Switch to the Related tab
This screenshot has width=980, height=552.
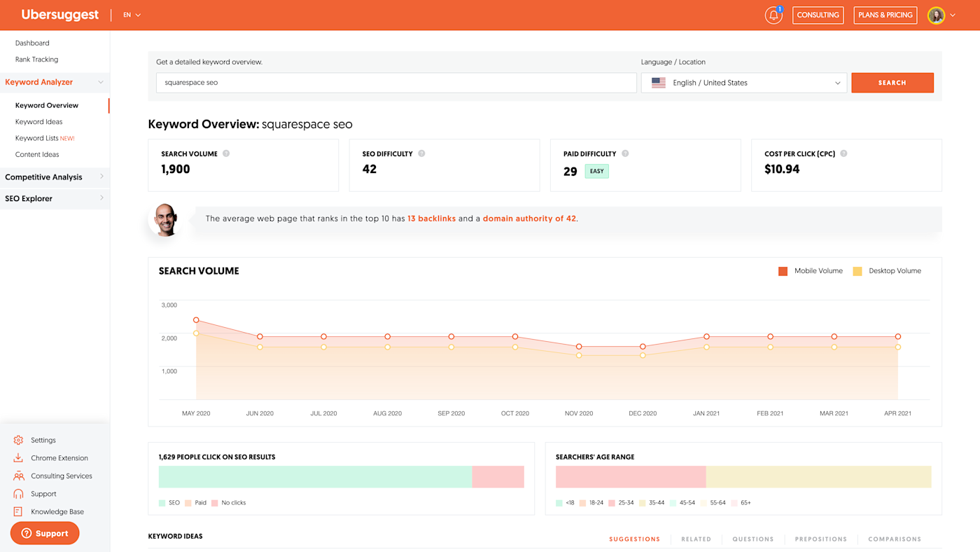[x=696, y=539]
